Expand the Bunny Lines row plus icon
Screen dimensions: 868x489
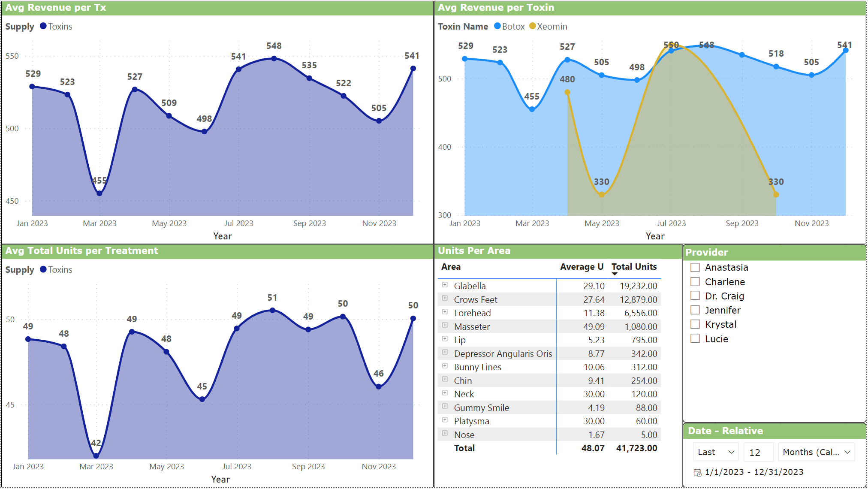(x=445, y=366)
